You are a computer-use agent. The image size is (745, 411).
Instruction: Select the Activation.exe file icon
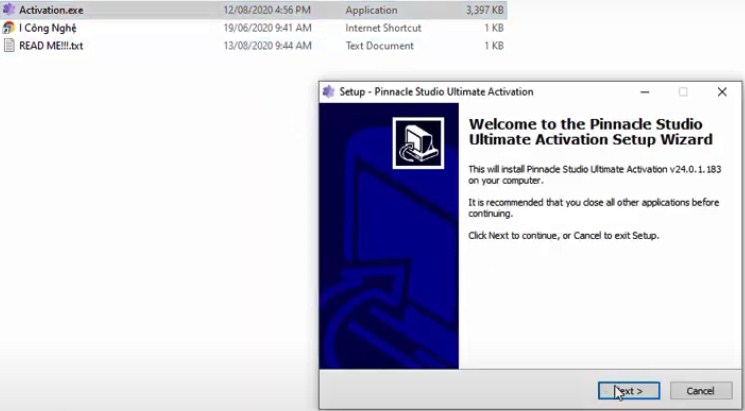click(x=9, y=10)
